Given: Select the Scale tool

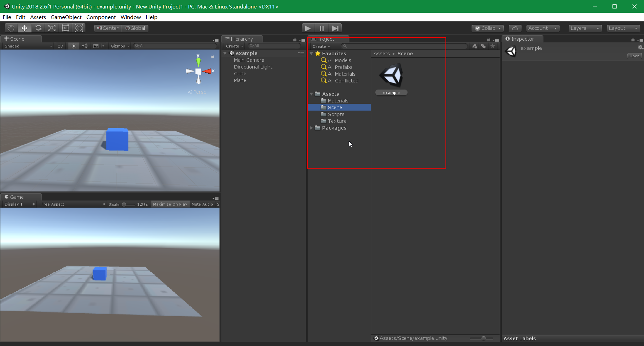Looking at the screenshot, I should point(51,28).
